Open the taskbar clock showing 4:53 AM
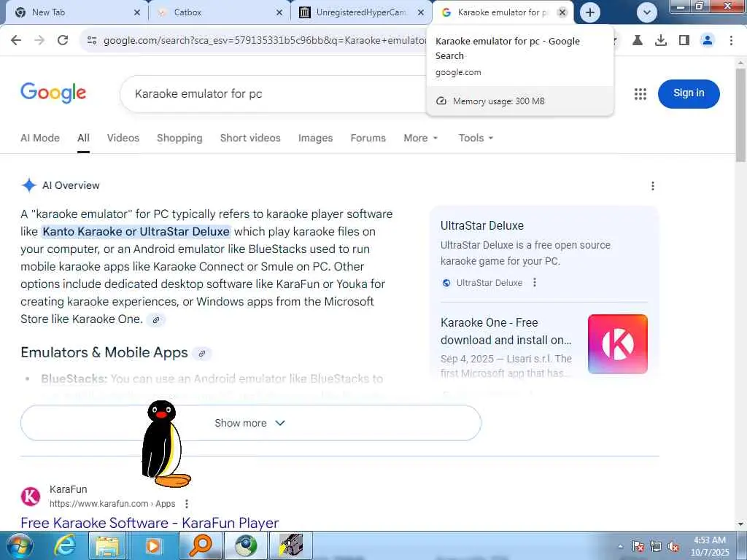747x560 pixels. pyautogui.click(x=710, y=546)
